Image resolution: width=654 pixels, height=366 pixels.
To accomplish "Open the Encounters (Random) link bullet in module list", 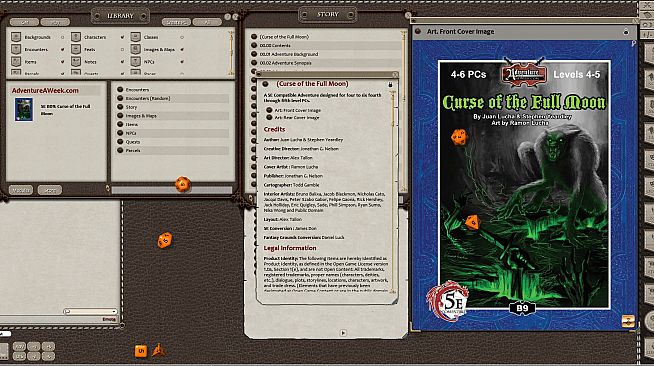I will coord(120,98).
